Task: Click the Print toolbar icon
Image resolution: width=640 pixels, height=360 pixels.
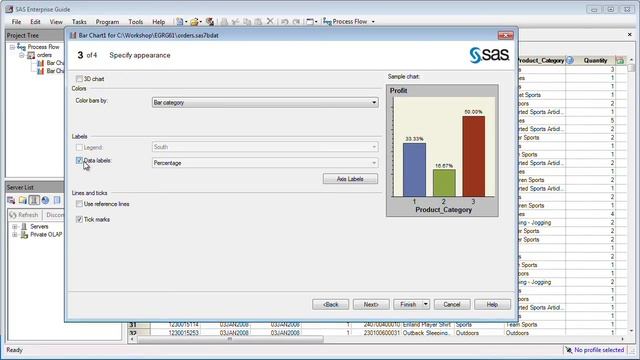Action: coord(224,22)
